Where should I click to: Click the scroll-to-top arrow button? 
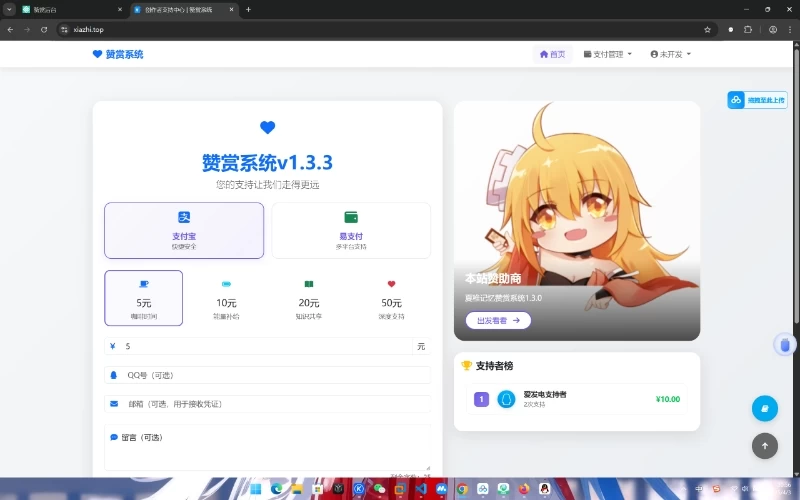point(764,446)
